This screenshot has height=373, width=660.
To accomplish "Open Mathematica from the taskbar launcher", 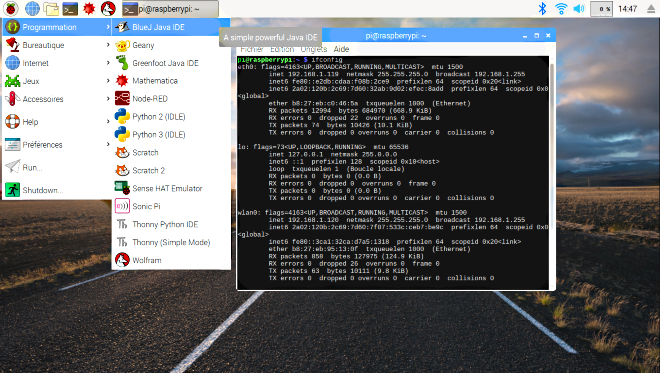I will (89, 8).
